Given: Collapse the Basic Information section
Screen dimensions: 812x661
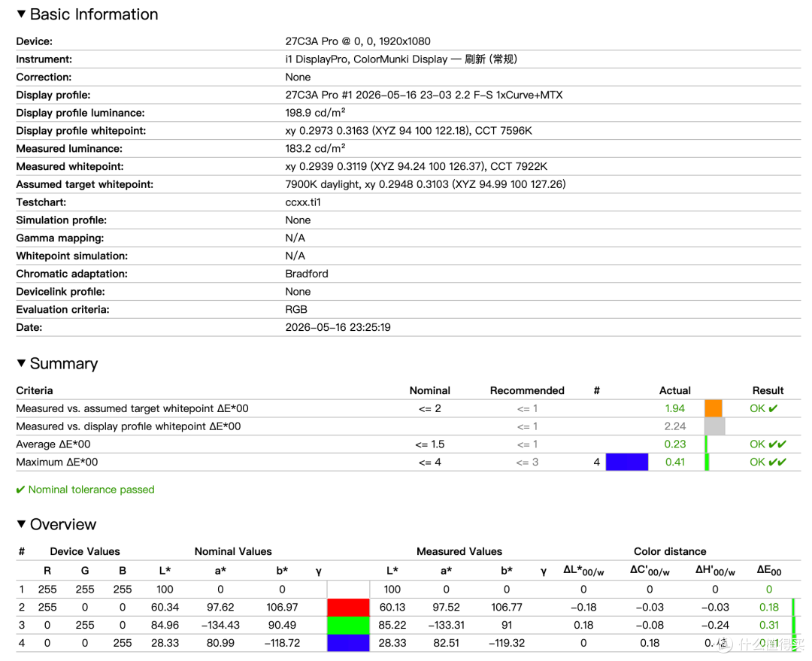Looking at the screenshot, I should 21,14.
